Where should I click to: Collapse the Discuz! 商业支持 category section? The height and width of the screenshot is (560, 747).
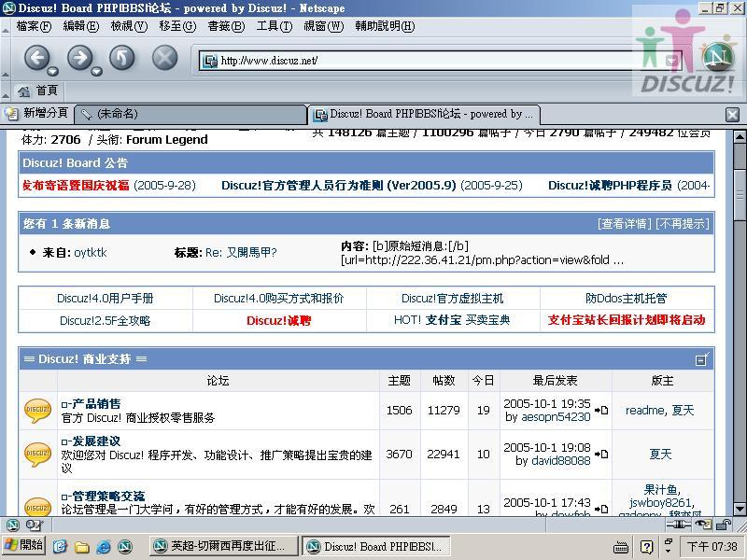pos(702,359)
